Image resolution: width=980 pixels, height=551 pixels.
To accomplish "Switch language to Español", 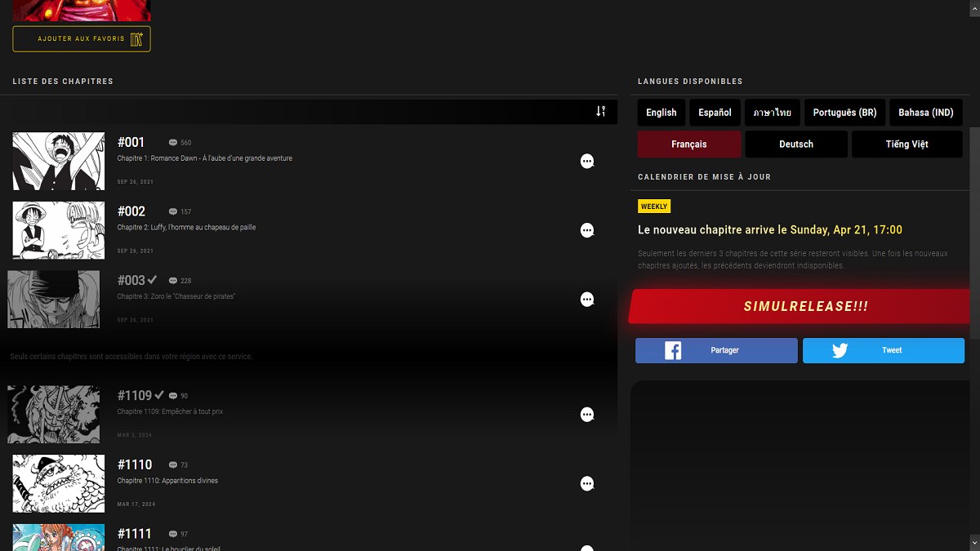I will coord(715,113).
